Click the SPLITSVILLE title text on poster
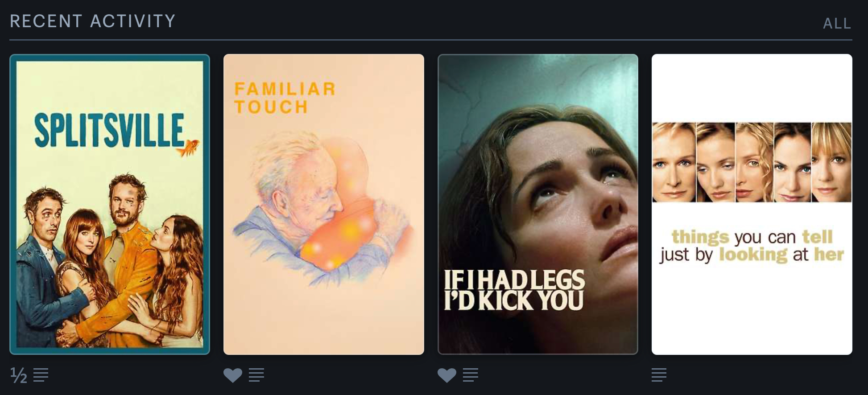The width and height of the screenshot is (868, 395). 110,130
